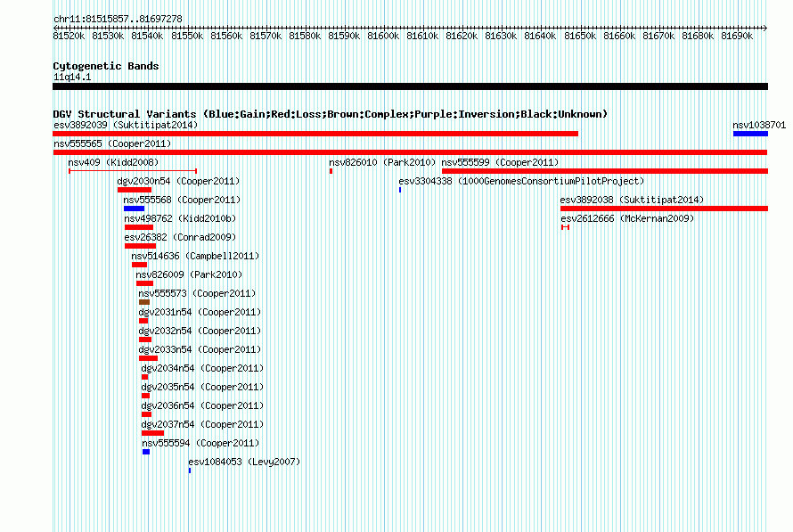
Task: Open dgv2034n54 (Cooper2011) label
Action: 202,368
